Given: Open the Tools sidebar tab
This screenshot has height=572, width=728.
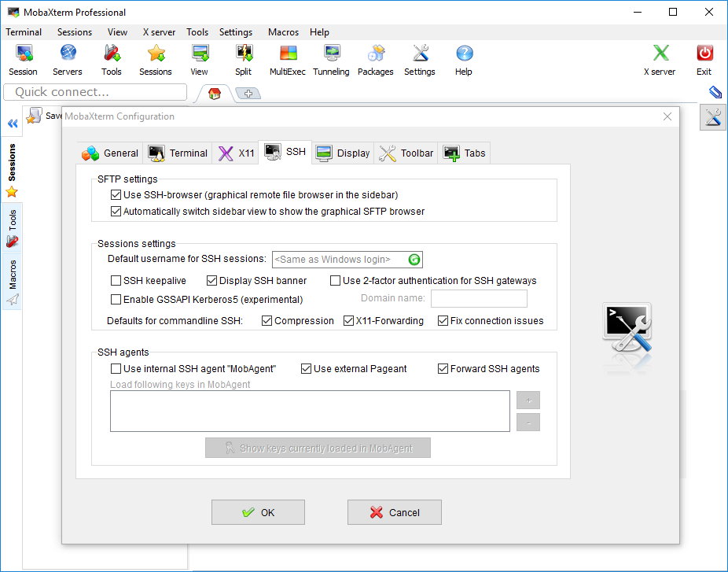Looking at the screenshot, I should point(12,227).
